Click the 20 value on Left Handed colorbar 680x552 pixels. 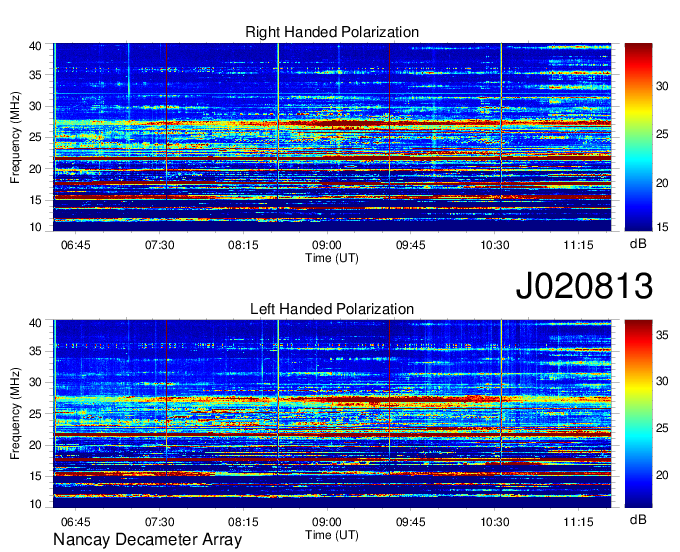(x=662, y=475)
